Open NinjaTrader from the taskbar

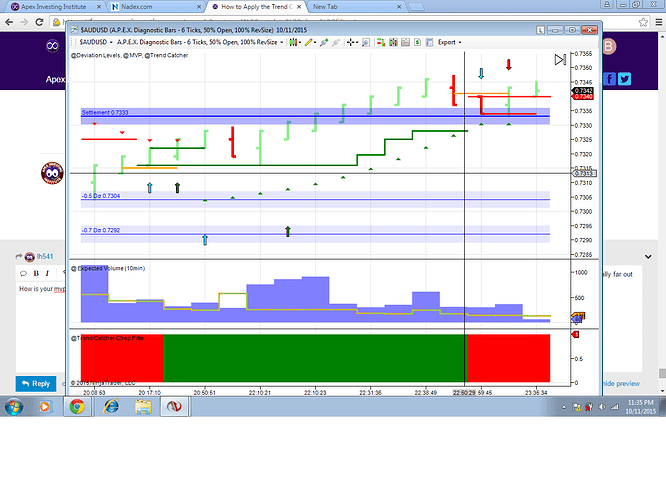point(174,407)
